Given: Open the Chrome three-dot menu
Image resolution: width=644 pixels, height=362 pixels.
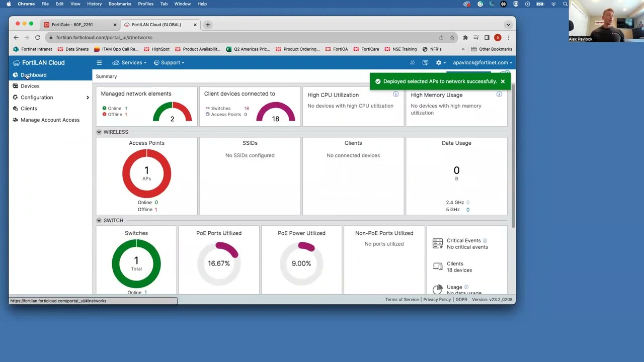Looking at the screenshot, I should (x=509, y=38).
